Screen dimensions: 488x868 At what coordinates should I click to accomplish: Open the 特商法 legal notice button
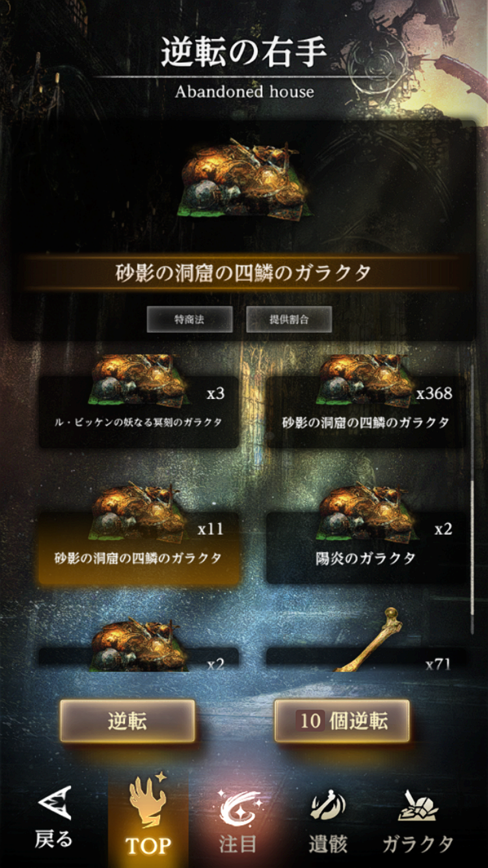tap(190, 319)
